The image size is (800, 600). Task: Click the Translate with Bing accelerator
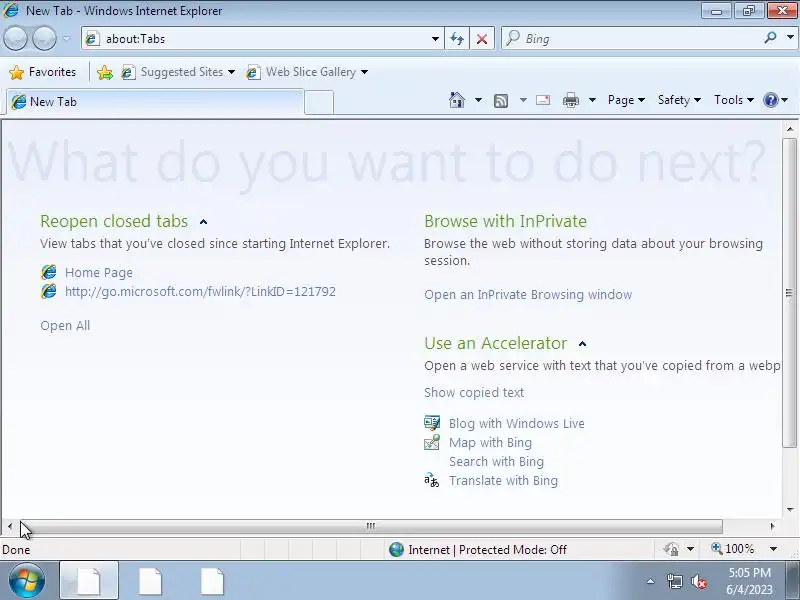pos(504,481)
